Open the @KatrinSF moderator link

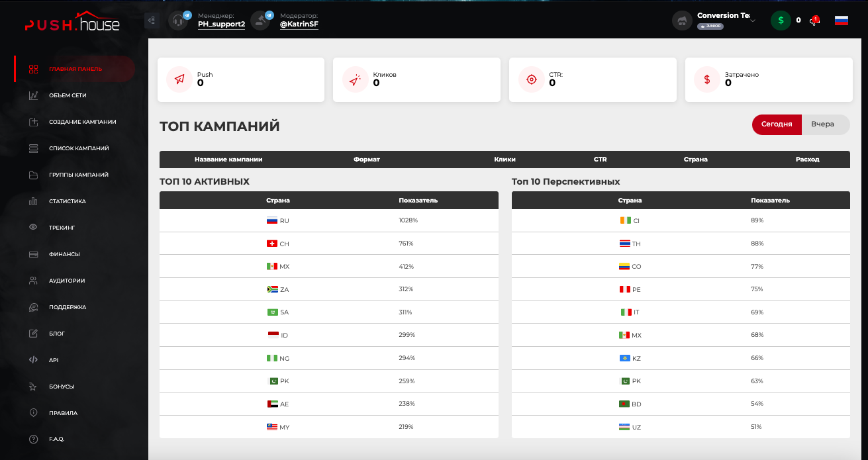point(299,24)
